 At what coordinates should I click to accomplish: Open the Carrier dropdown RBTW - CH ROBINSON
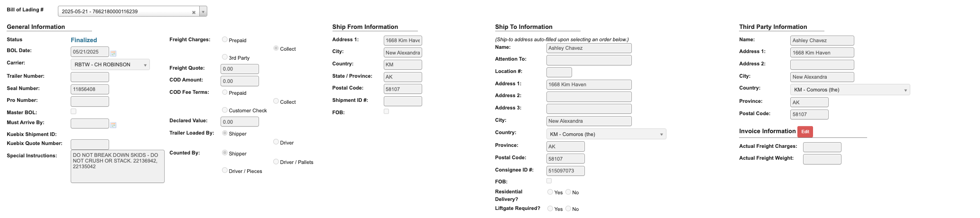[110, 64]
